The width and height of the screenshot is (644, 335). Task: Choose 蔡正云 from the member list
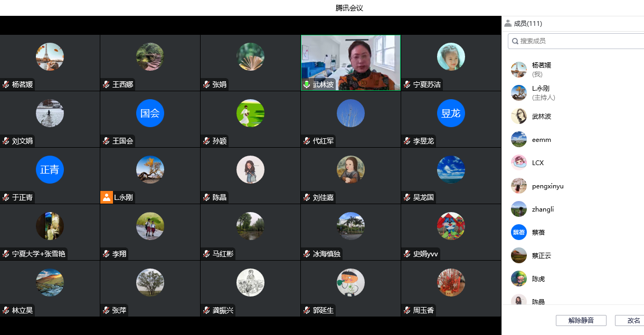541,255
